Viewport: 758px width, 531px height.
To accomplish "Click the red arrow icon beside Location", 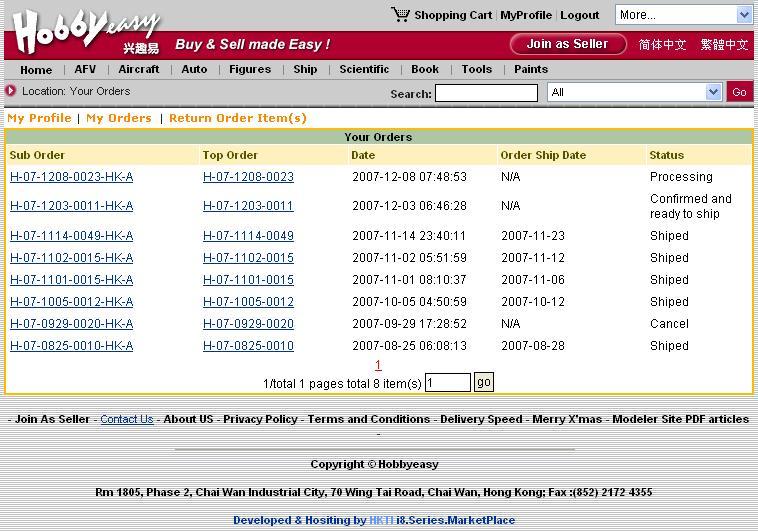I will click(x=11, y=91).
